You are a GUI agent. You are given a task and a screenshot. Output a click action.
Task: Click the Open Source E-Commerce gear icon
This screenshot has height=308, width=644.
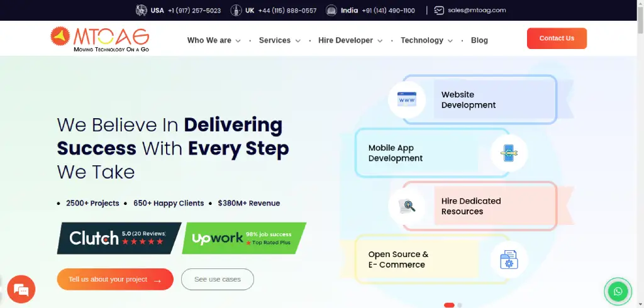(x=508, y=260)
